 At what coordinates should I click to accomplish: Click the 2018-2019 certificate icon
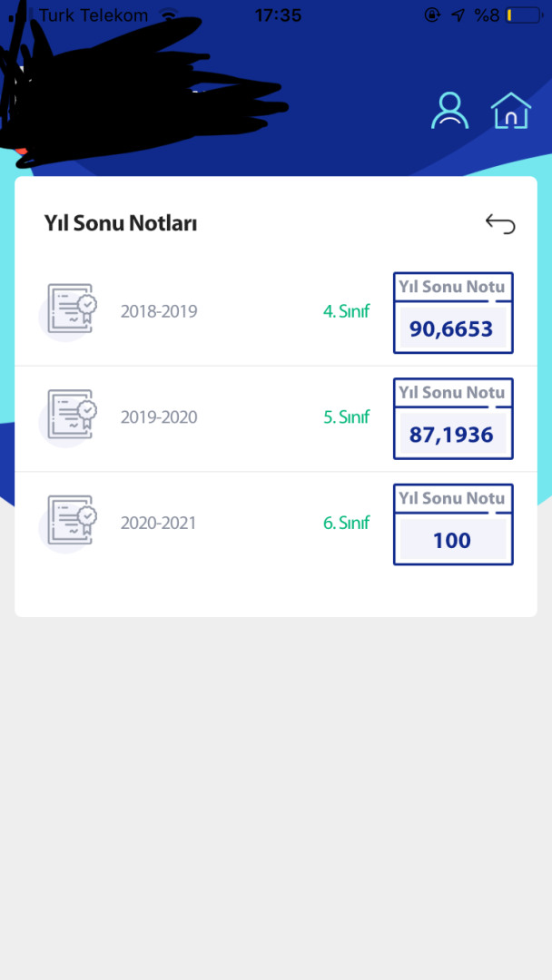71,309
